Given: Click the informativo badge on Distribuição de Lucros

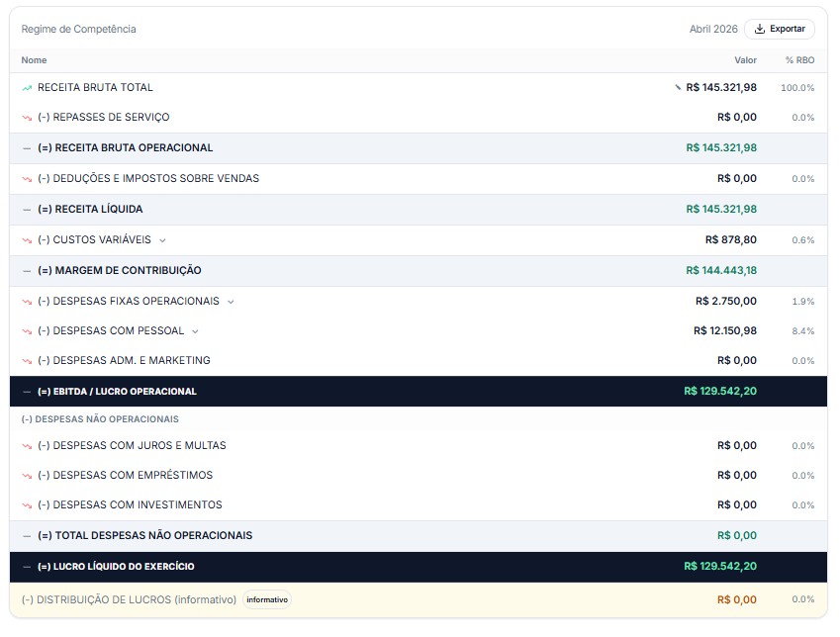Looking at the screenshot, I should click(x=267, y=599).
